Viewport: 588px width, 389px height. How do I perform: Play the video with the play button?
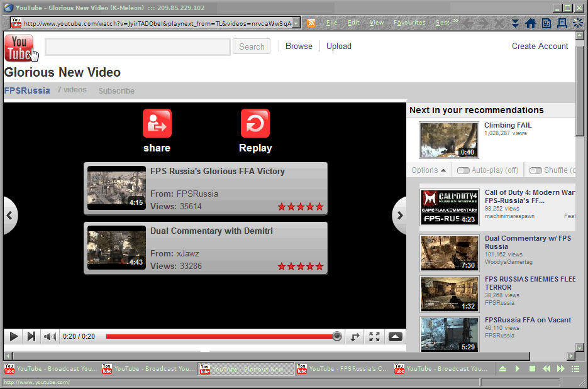13,337
